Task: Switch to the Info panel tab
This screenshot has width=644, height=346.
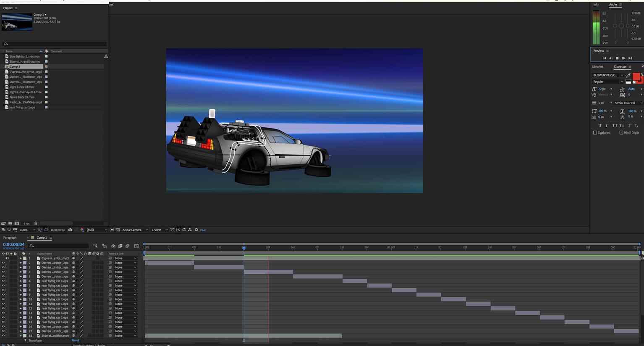Action: (x=596, y=5)
